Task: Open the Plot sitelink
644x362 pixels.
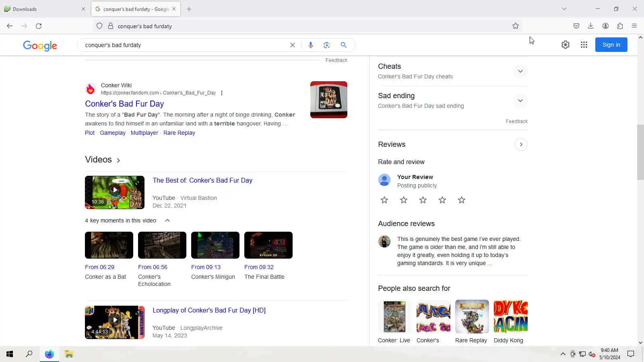Action: (x=90, y=133)
